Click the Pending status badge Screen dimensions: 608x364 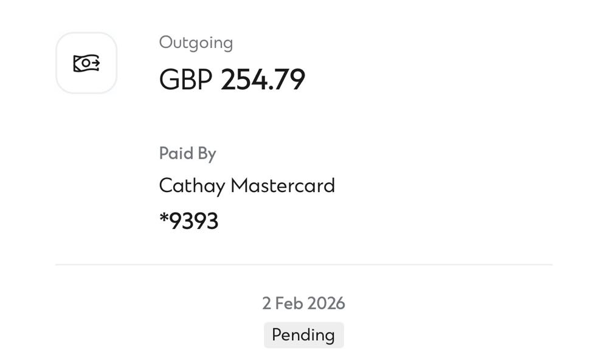(x=303, y=335)
